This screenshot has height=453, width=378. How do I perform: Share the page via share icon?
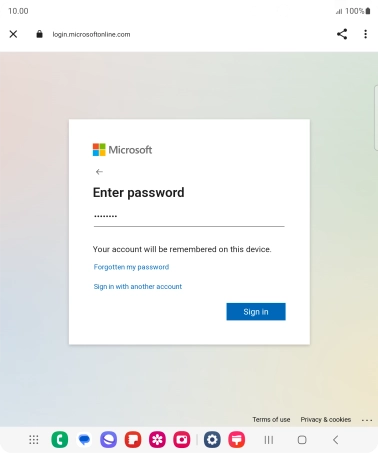pos(342,34)
